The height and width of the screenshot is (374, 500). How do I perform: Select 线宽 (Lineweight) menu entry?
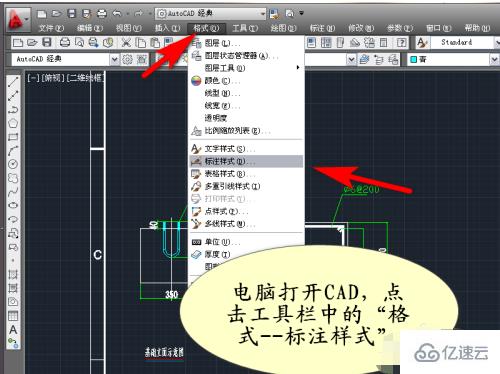click(247, 106)
